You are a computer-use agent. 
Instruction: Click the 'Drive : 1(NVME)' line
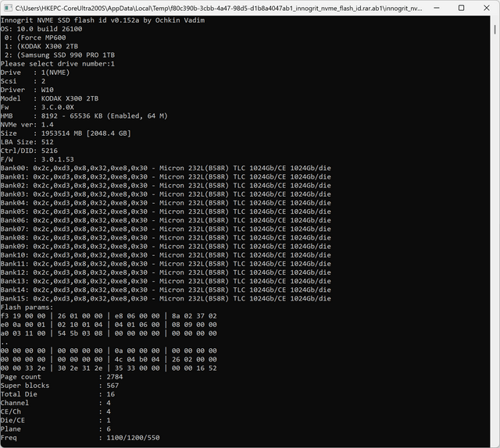coord(35,73)
